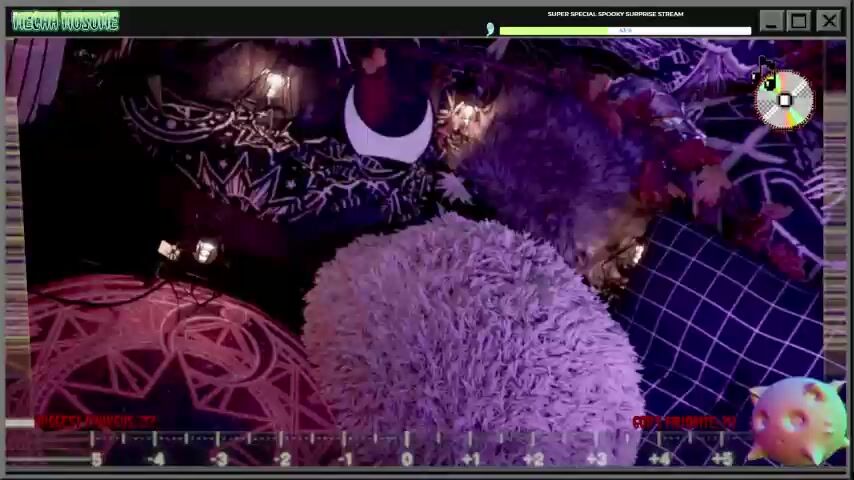Click the -3 mark on the scale
Viewport: 854px width, 480px height.
coord(219,459)
